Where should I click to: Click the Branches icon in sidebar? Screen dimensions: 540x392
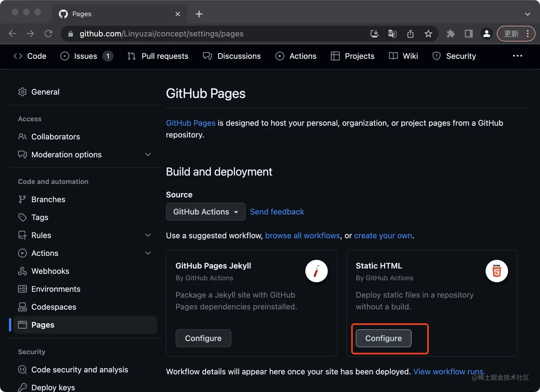pos(22,199)
